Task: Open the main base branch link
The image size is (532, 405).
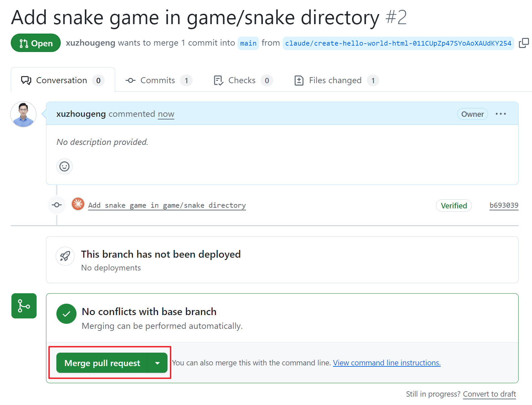Action: pos(248,43)
